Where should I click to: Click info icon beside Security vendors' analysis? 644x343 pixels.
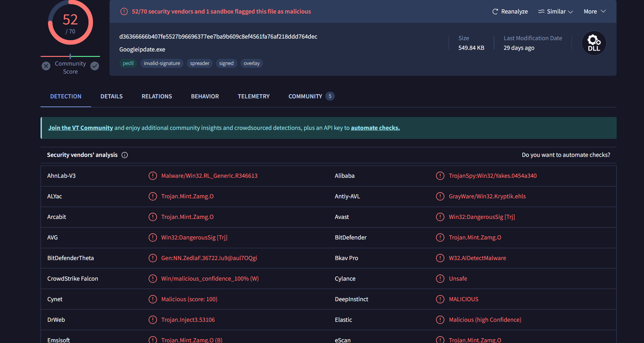point(125,155)
